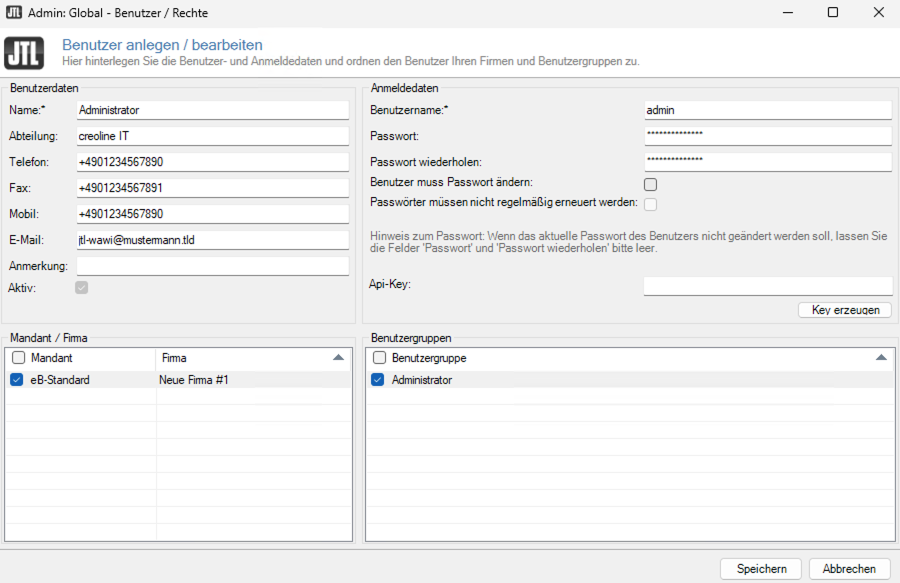This screenshot has height=583, width=900.
Task: Click the sort arrow in Benutzergruppe header
Action: click(x=881, y=357)
